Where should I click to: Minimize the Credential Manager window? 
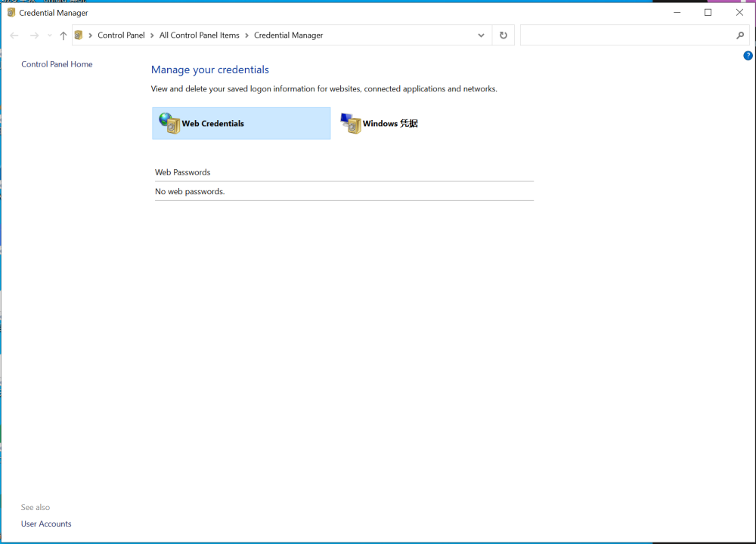677,13
